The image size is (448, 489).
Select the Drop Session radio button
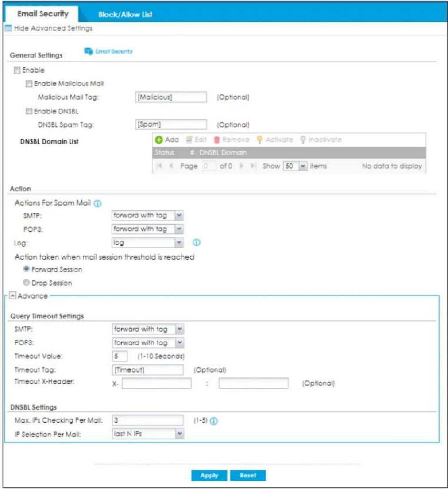[x=27, y=283]
